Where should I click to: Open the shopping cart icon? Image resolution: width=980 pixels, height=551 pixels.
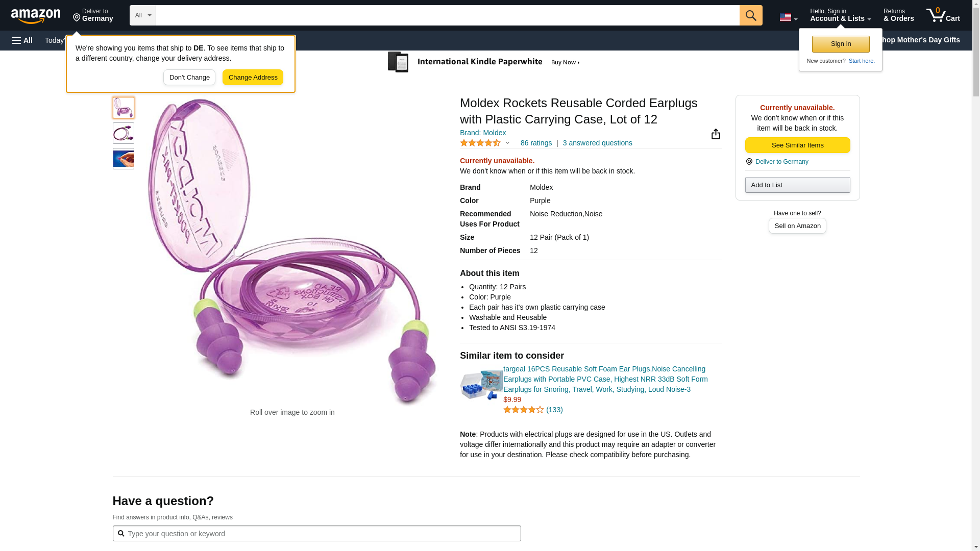coord(942,15)
